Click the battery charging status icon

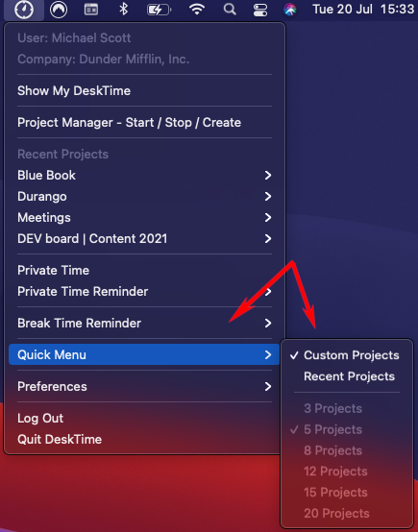click(x=159, y=10)
